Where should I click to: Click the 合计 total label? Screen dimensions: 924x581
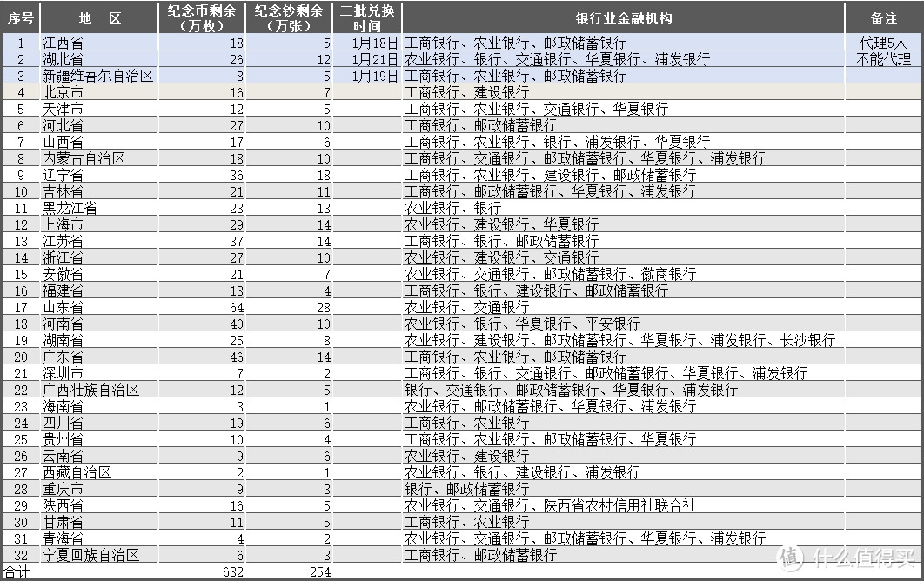click(x=17, y=571)
